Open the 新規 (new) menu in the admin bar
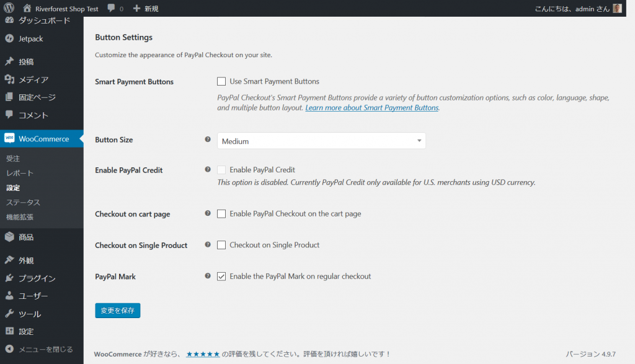635x364 pixels. 146,9
